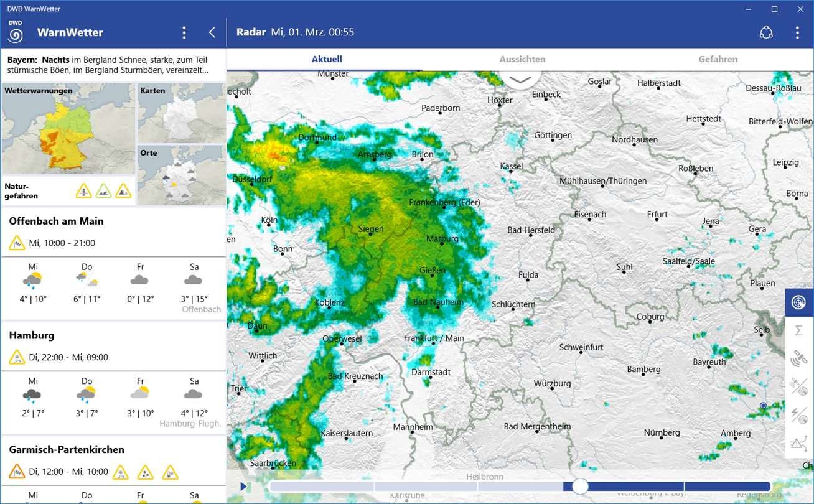Select the precipitation sum sigma layer
The height and width of the screenshot is (504, 814).
(799, 330)
